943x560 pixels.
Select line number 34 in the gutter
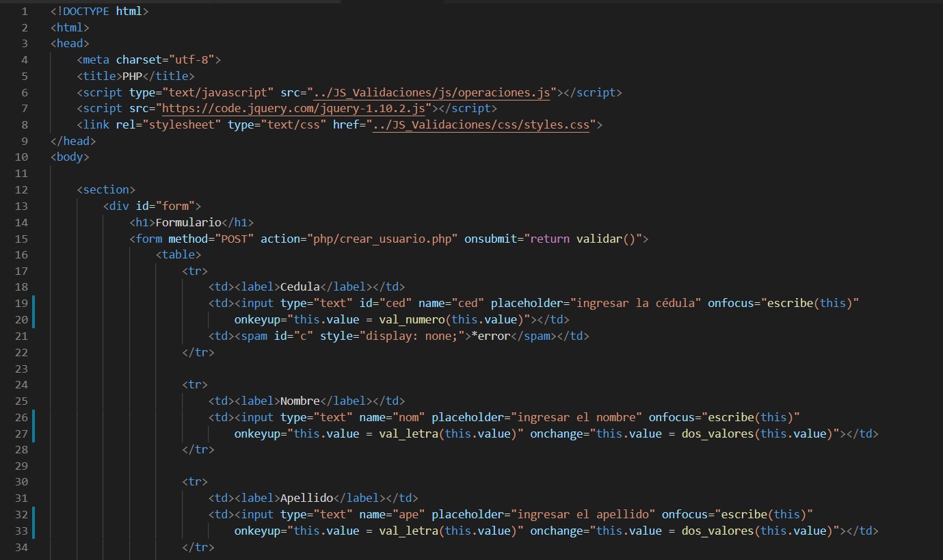click(21, 547)
